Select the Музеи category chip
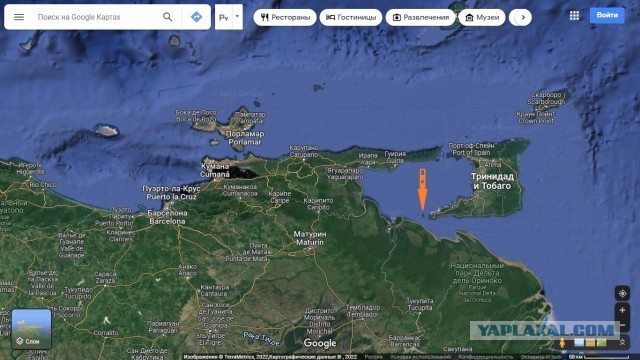The image size is (640, 360). [x=482, y=18]
